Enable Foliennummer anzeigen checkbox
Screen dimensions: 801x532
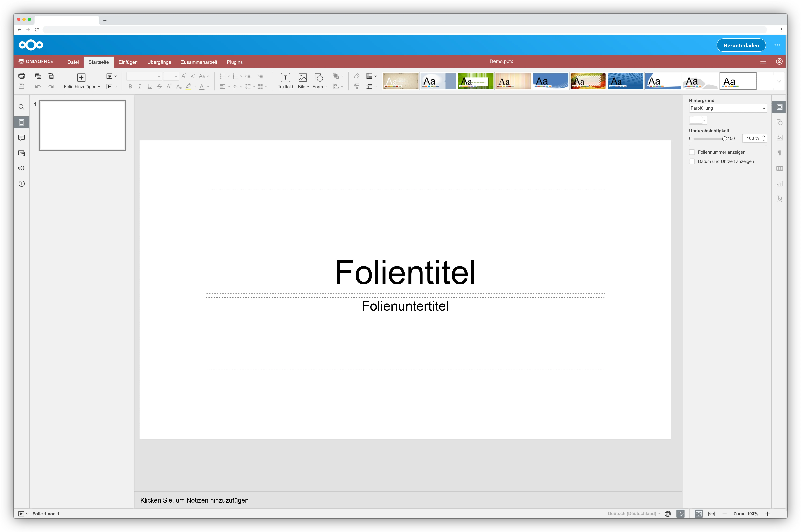(x=692, y=152)
